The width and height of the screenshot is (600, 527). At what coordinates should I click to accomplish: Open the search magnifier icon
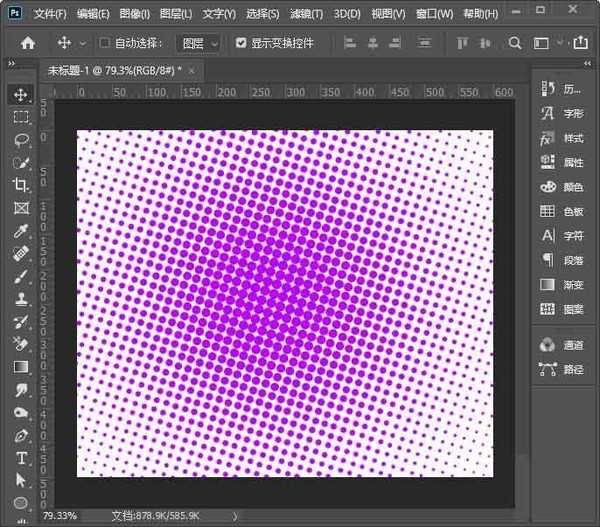click(x=515, y=44)
